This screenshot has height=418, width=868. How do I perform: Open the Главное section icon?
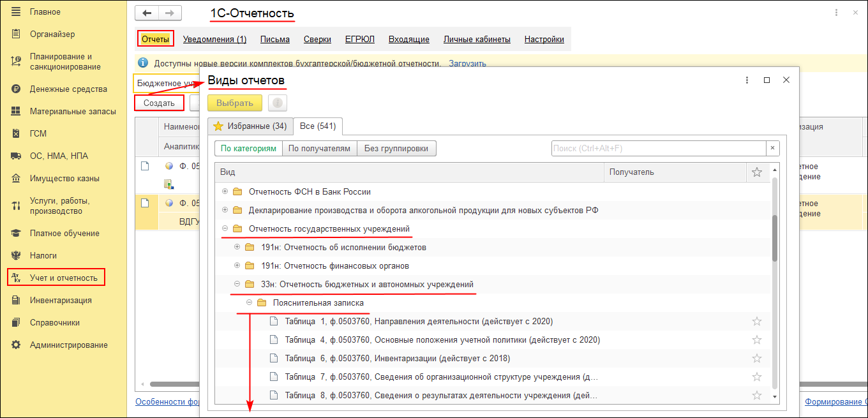pyautogui.click(x=16, y=12)
